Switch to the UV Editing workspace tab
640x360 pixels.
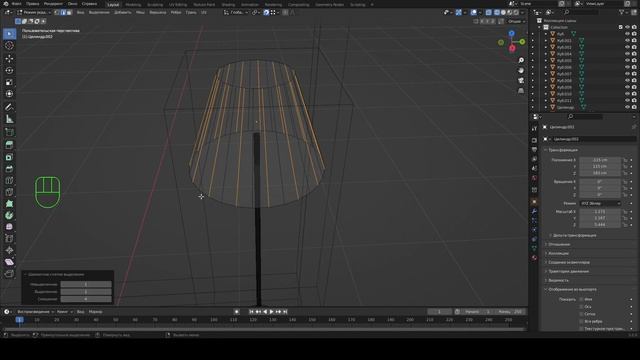coord(178,4)
